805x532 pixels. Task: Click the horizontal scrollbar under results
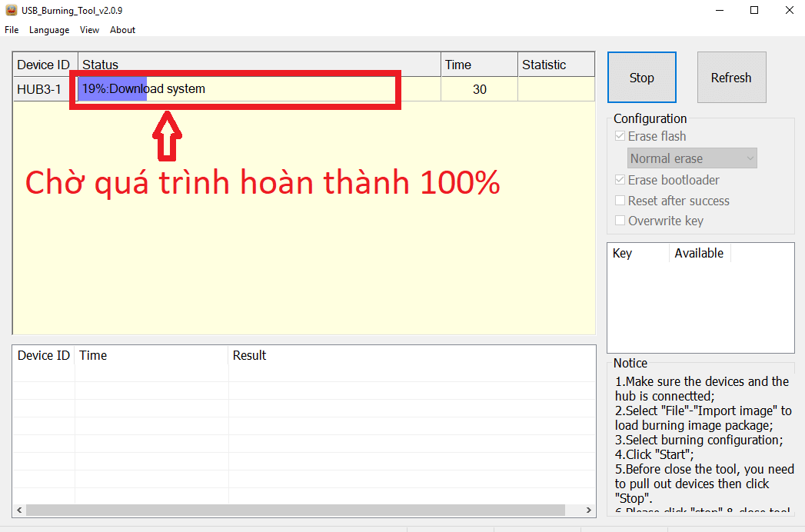coord(296,510)
